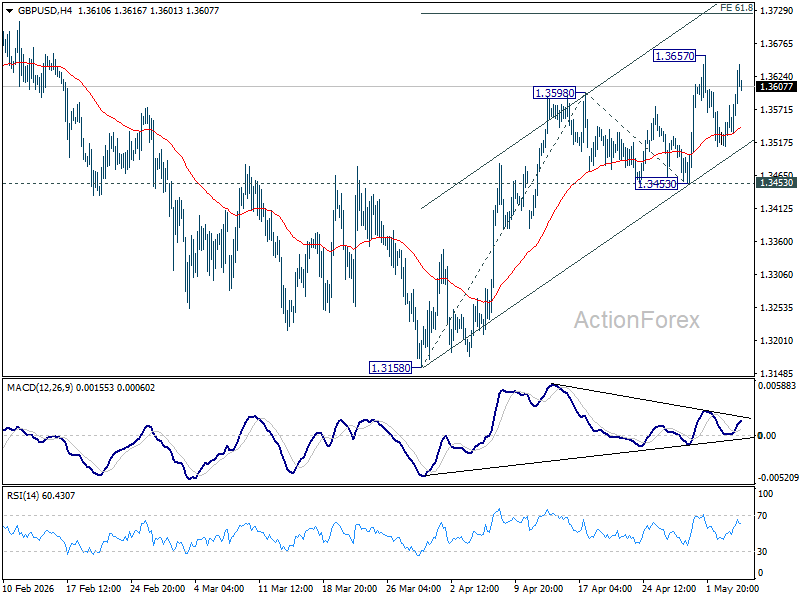
Task: Click the 24 Apr 12:00 time label
Action: (669, 589)
